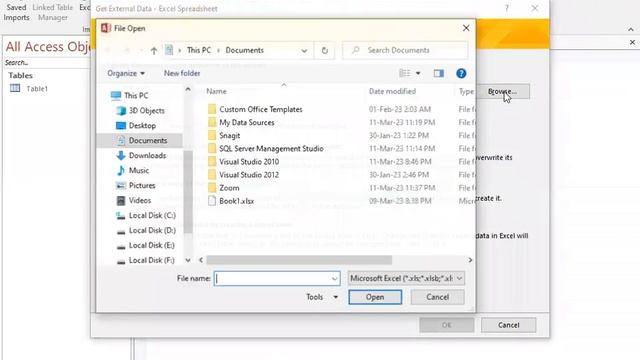Image resolution: width=640 pixels, height=360 pixels.
Task: Select the Custom Office Templates folder
Action: 261,109
